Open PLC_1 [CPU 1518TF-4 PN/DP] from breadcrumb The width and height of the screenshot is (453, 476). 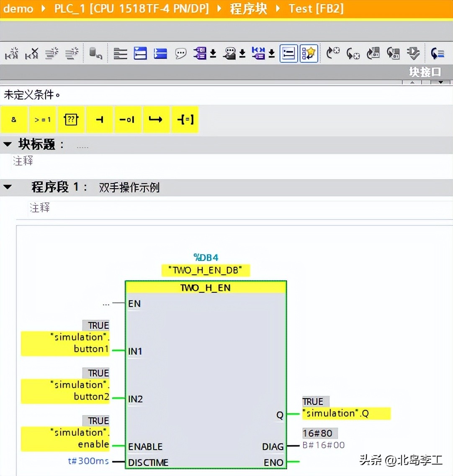[131, 9]
